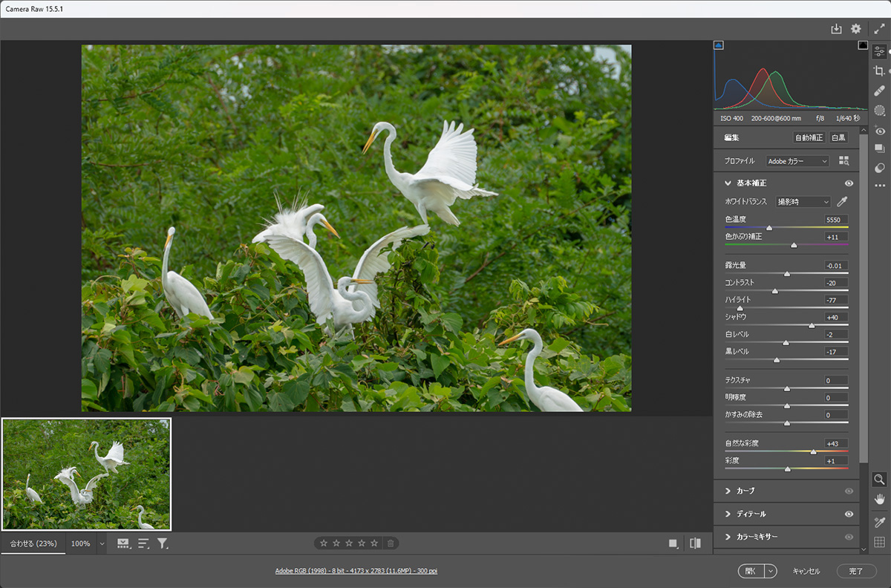Viewport: 891px width, 588px height.
Task: Toggle the ディテール panel eye icon
Action: (x=849, y=514)
